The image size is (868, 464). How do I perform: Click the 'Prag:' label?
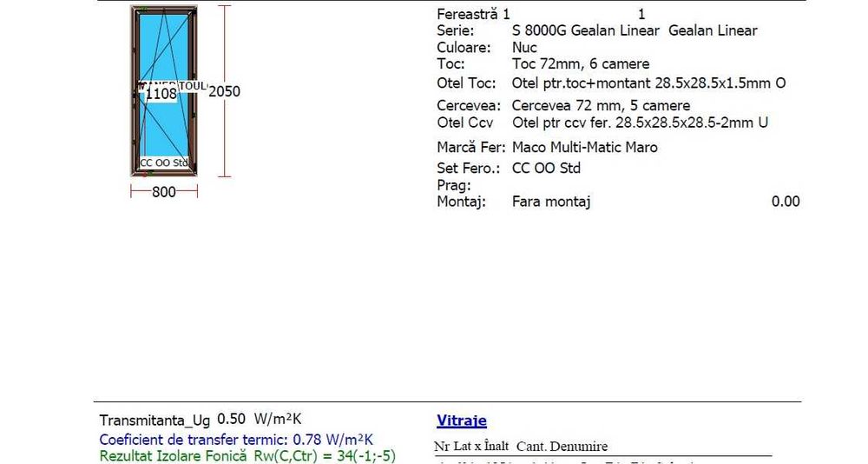pos(454,185)
